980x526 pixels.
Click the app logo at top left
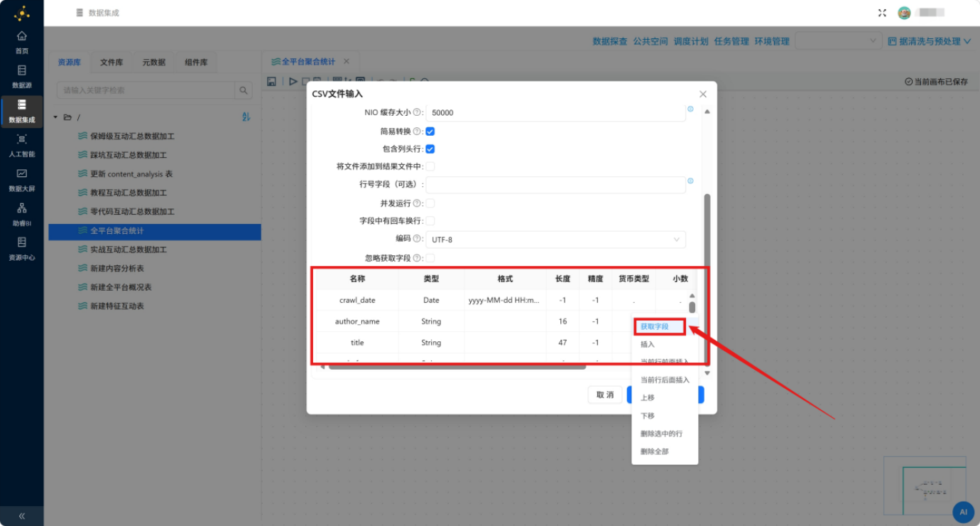(22, 13)
